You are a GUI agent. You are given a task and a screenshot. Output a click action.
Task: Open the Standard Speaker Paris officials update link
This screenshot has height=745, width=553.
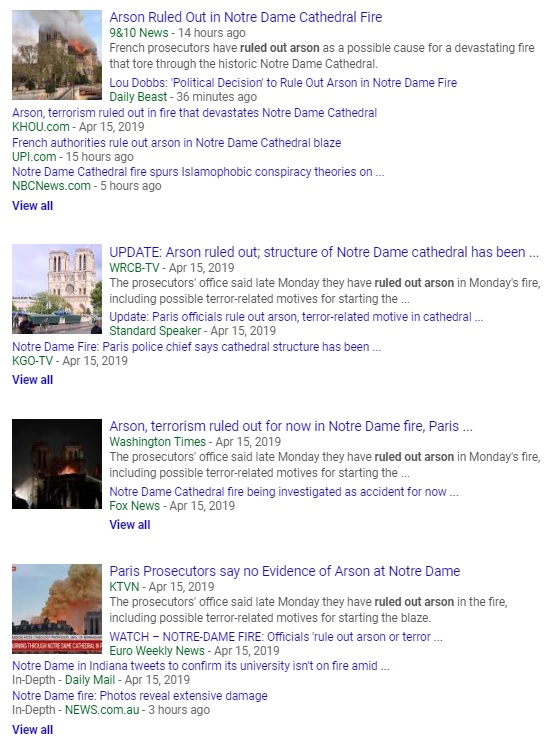coord(296,317)
